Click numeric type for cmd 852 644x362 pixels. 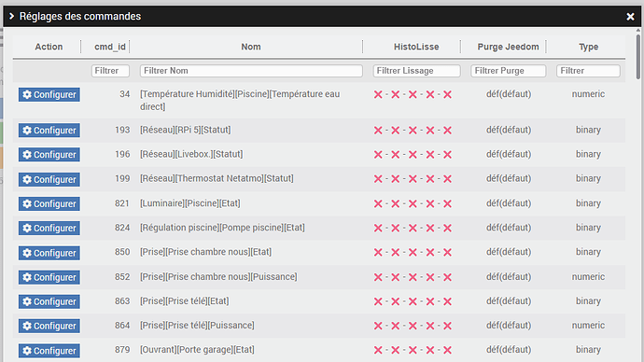coord(588,276)
